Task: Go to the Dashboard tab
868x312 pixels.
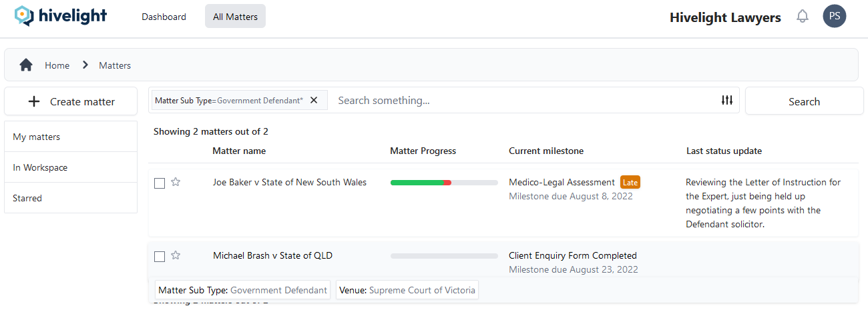Action: pos(164,17)
